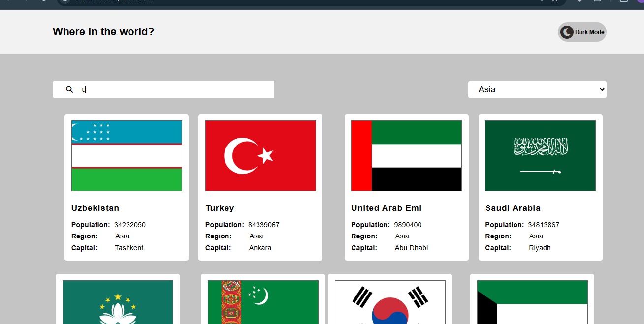This screenshot has width=644, height=324.
Task: Open the South Korea flag card
Action: click(390, 302)
